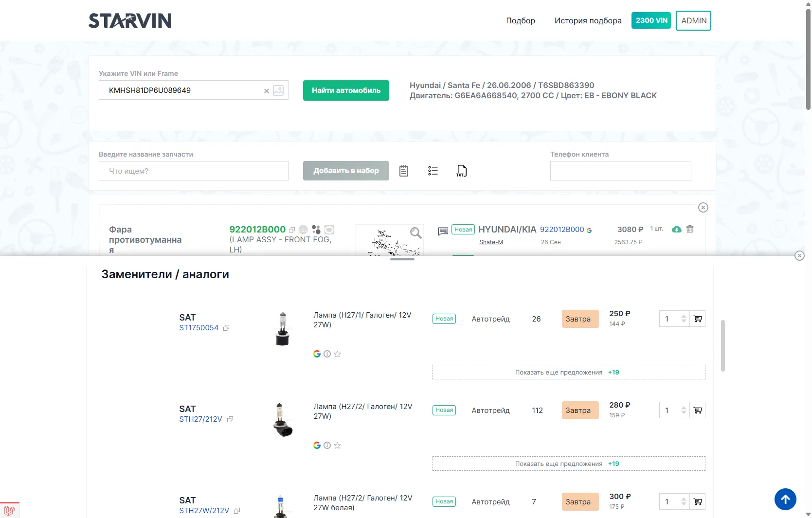Search Google for HYUNDAI/KIA 922012B000

(589, 231)
